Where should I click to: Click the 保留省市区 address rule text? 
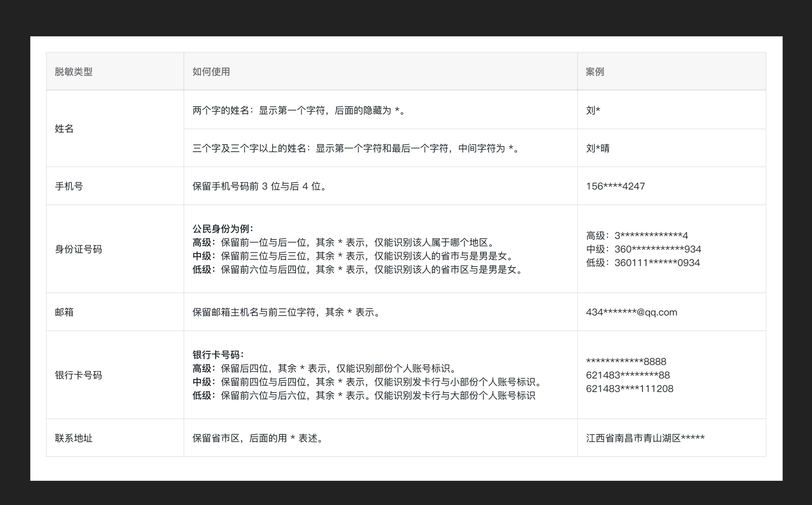258,438
